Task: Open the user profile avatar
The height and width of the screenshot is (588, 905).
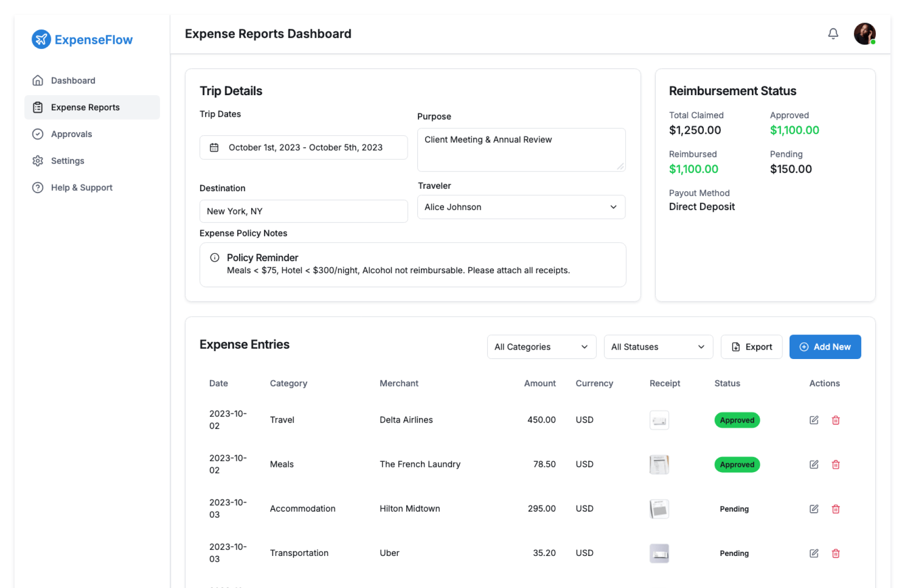Action: pyautogui.click(x=864, y=34)
